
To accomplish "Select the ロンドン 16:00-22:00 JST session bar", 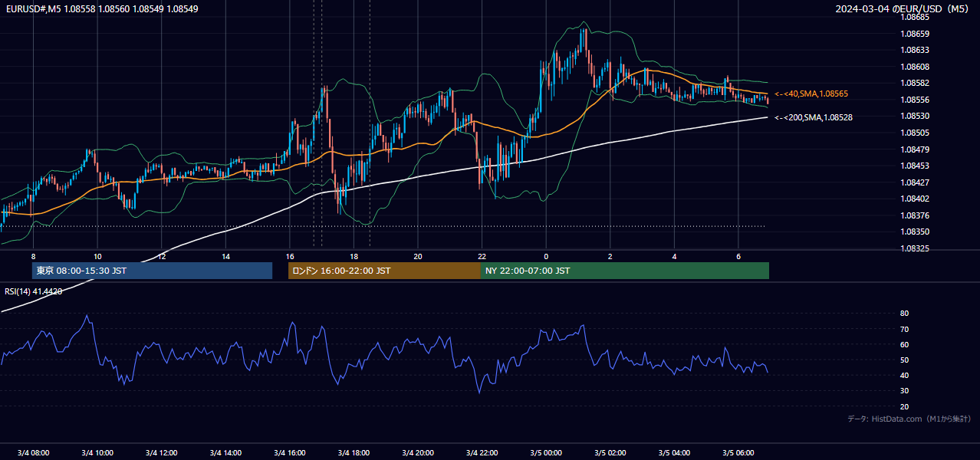I will point(384,271).
